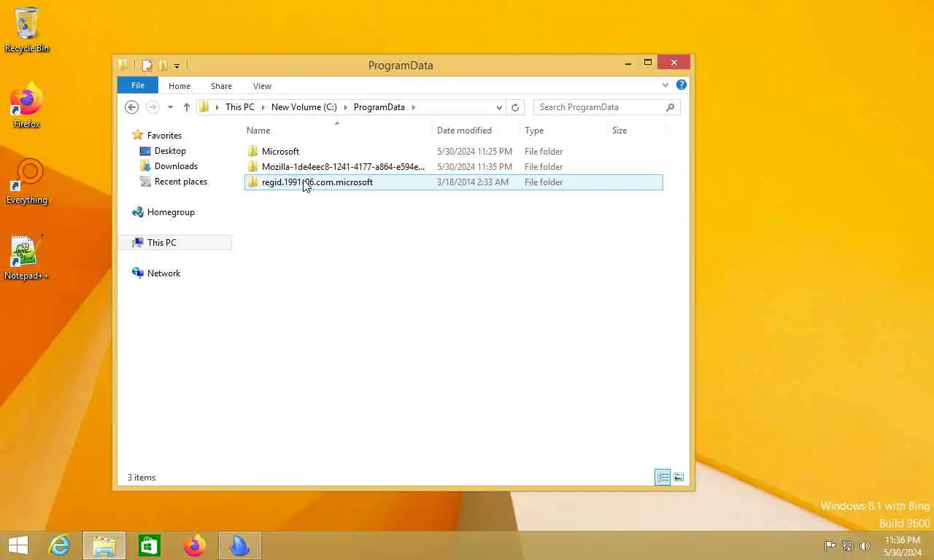
Task: Switch to the View ribbon tab
Action: (262, 86)
